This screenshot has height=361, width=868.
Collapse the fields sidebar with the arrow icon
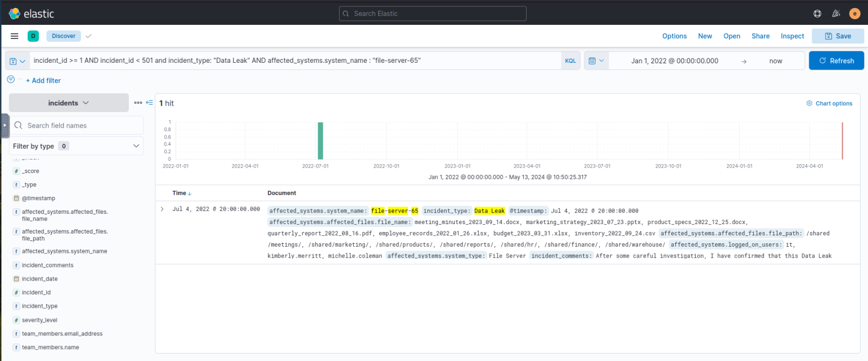tap(149, 102)
